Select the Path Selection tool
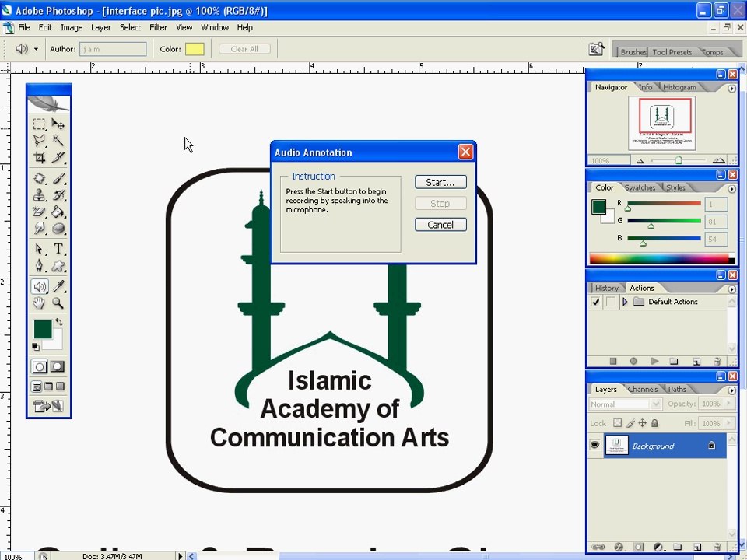 (x=40, y=249)
